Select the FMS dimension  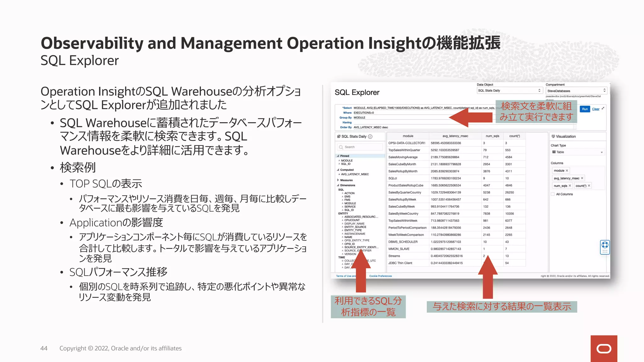347,200
